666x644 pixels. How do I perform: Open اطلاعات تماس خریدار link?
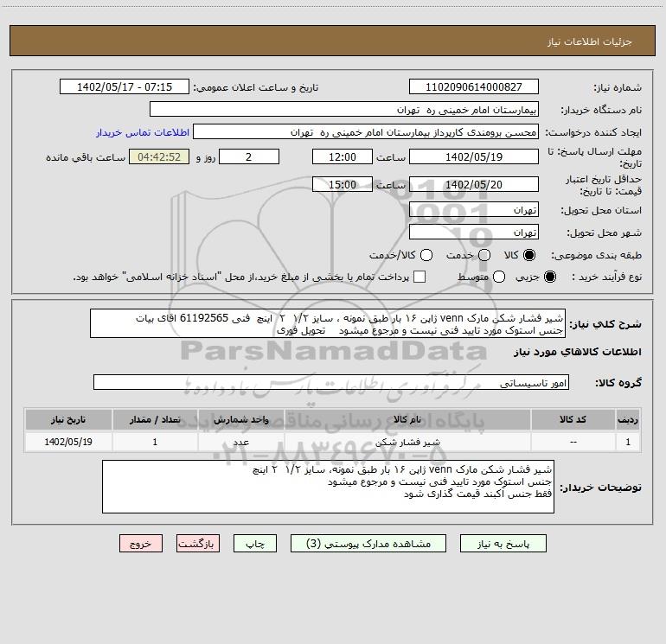click(x=143, y=132)
